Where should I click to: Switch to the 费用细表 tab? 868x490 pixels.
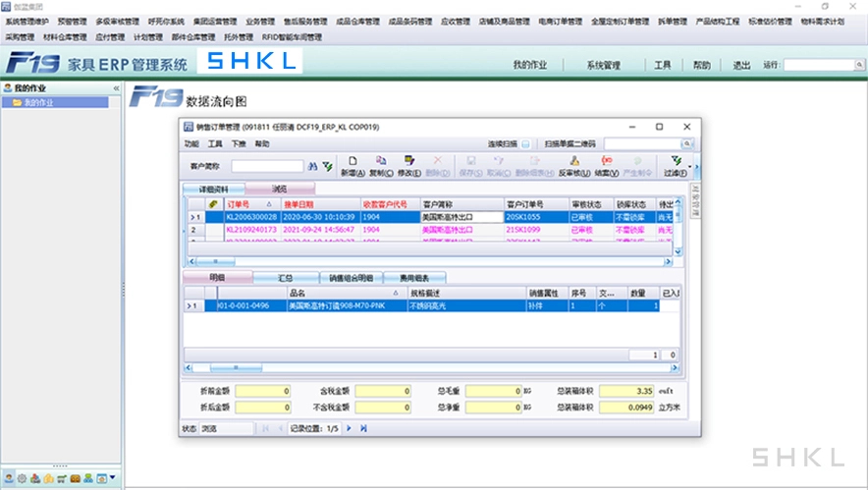(x=414, y=278)
